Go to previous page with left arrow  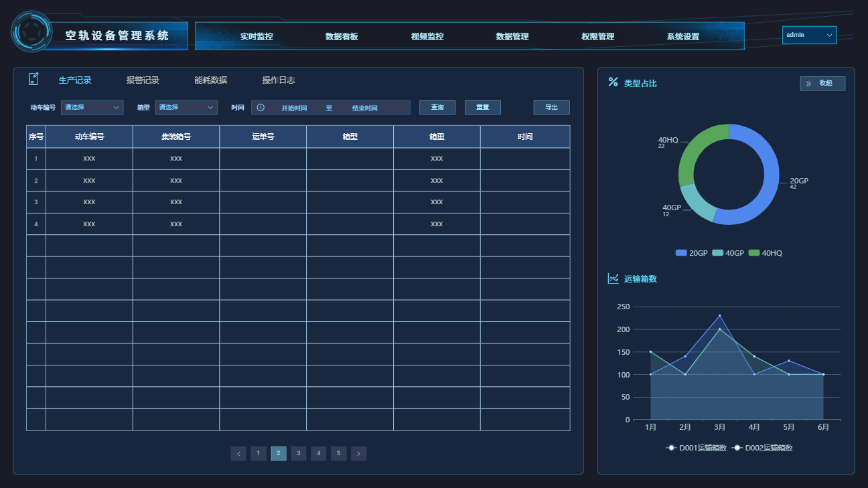pos(238,454)
